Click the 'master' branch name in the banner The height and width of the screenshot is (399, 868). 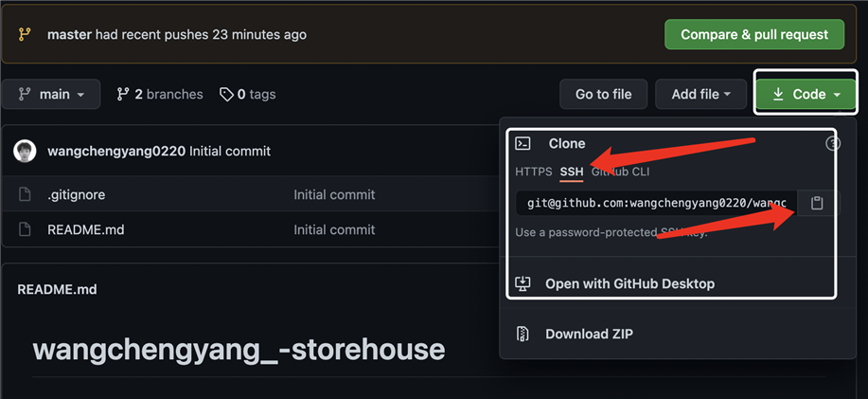pos(70,34)
